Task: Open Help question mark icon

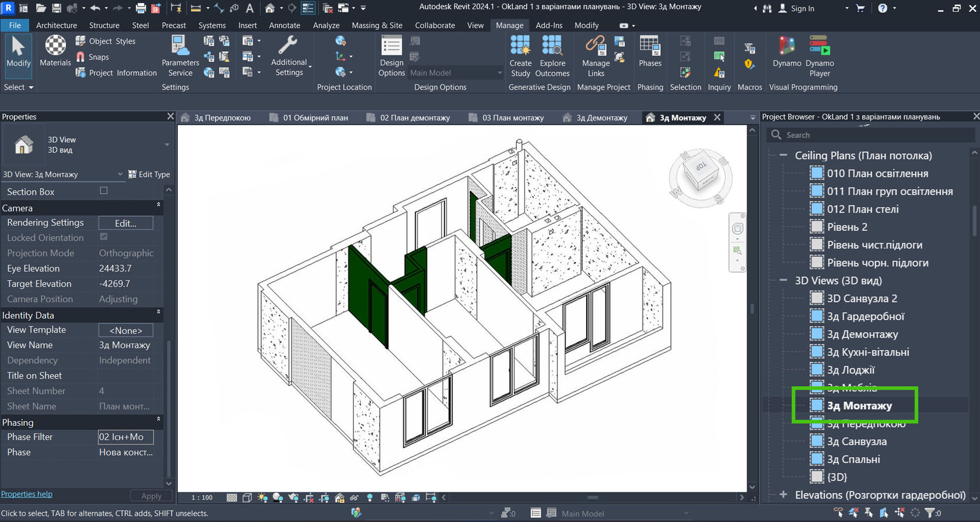Action: point(883,8)
